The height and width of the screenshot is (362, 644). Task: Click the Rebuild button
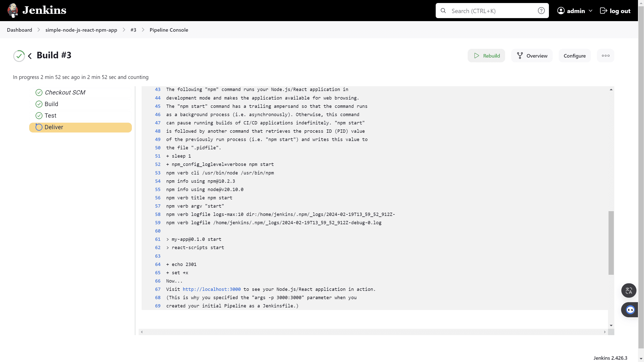[486, 56]
